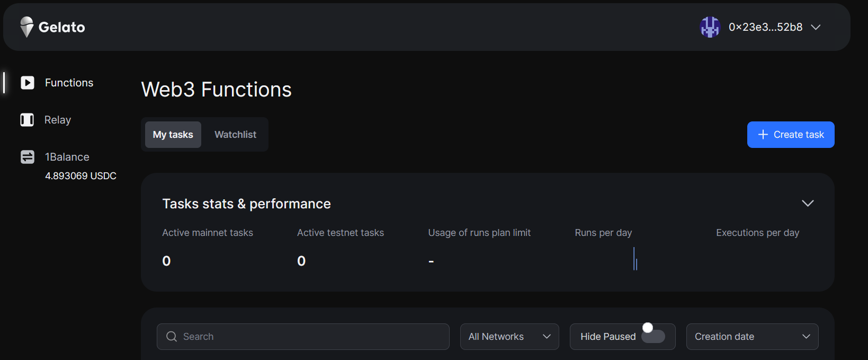Click the Runs per day label
This screenshot has width=868, height=360.
[x=603, y=233]
